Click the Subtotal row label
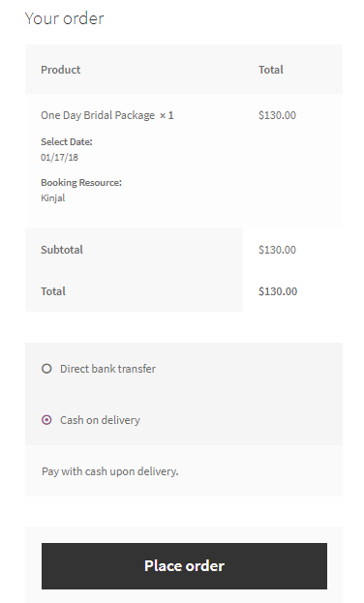Image resolution: width=364 pixels, height=603 pixels. tap(62, 250)
